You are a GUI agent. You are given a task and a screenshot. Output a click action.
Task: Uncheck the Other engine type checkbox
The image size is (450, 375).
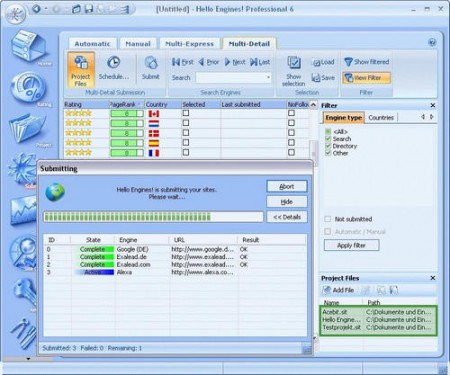[x=328, y=153]
